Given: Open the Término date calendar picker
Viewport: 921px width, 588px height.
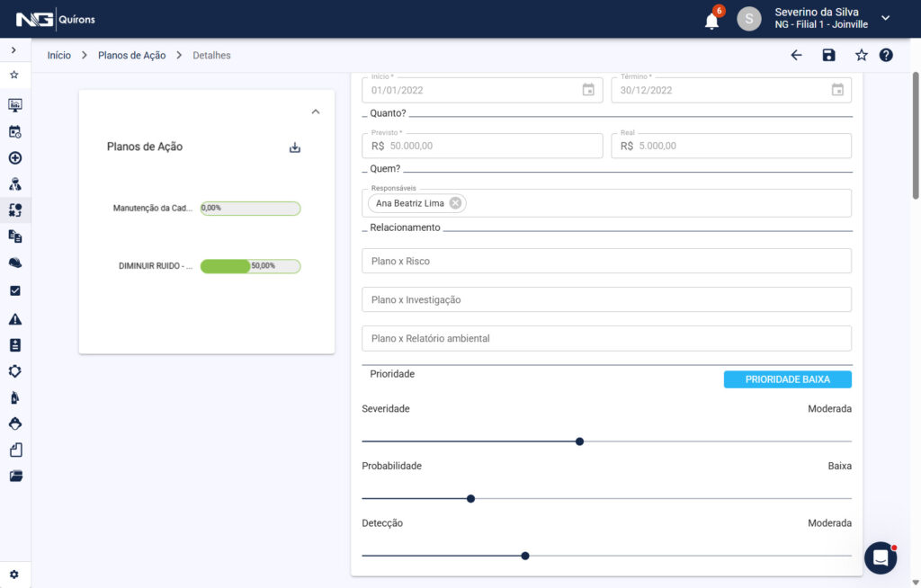Looking at the screenshot, I should [837, 90].
